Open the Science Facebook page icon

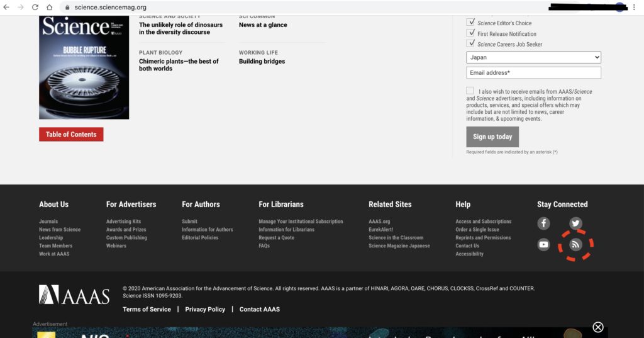[x=543, y=223]
